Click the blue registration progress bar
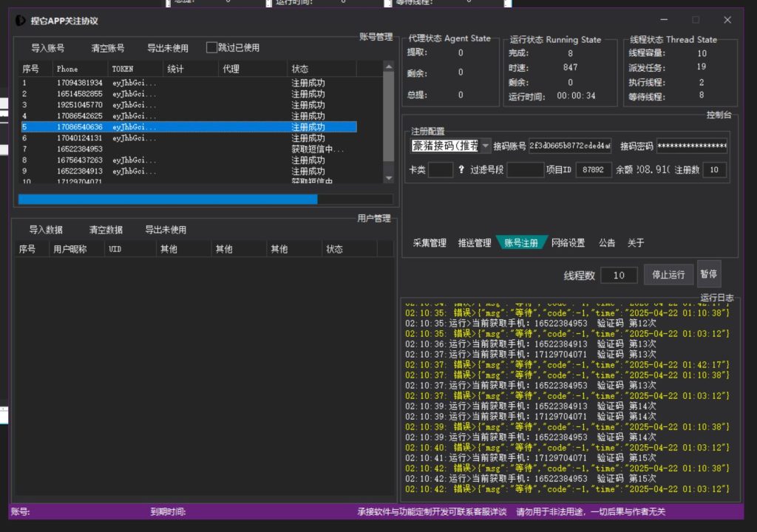 [x=167, y=199]
